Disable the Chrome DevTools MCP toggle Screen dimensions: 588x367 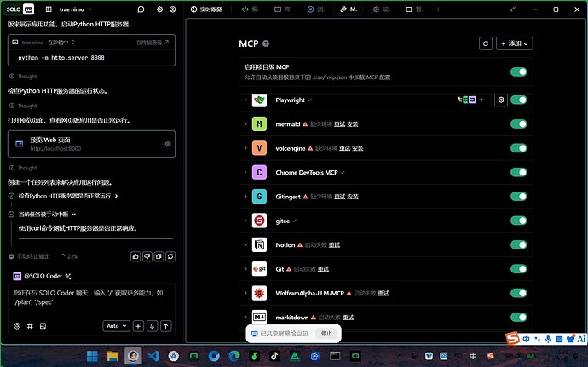(x=519, y=173)
